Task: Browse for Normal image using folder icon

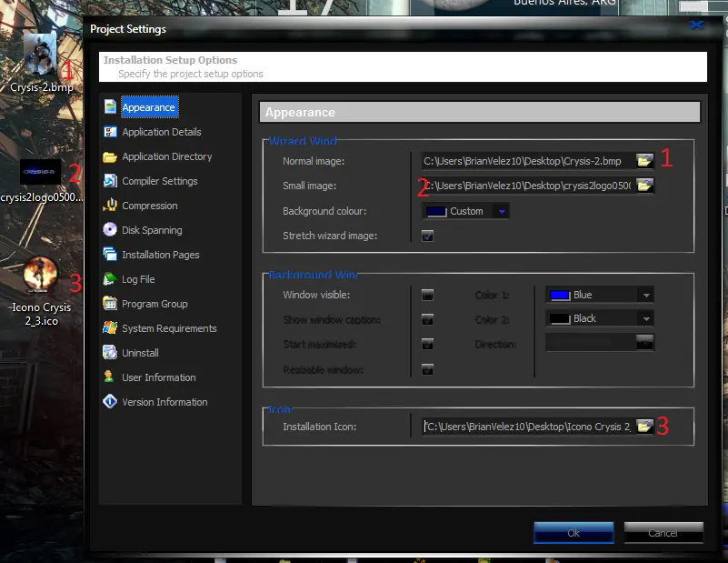Action: point(644,161)
